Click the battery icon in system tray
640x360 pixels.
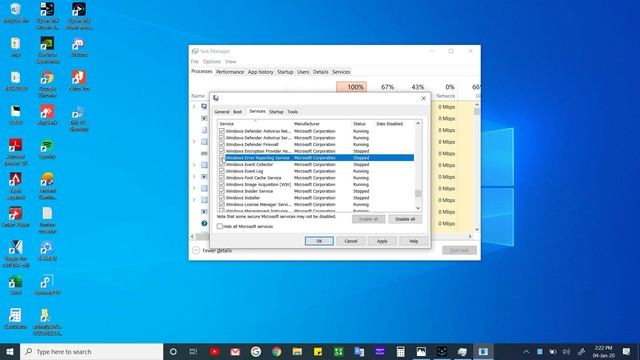[x=553, y=351]
